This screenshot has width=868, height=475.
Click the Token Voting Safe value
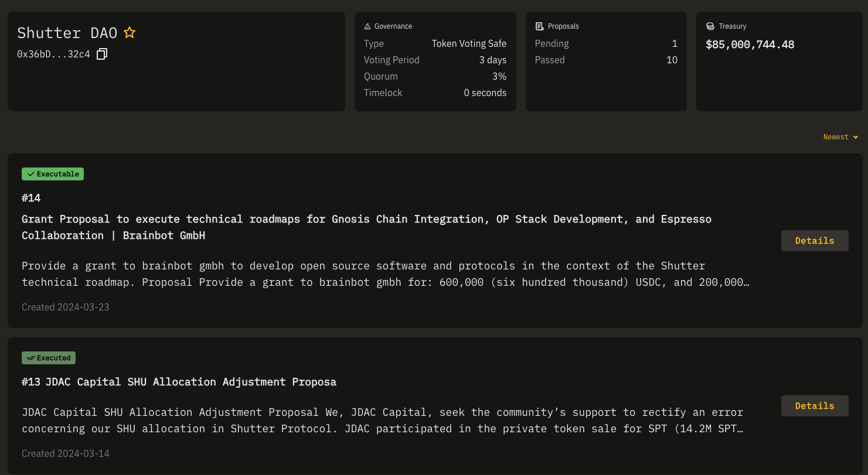coord(469,43)
